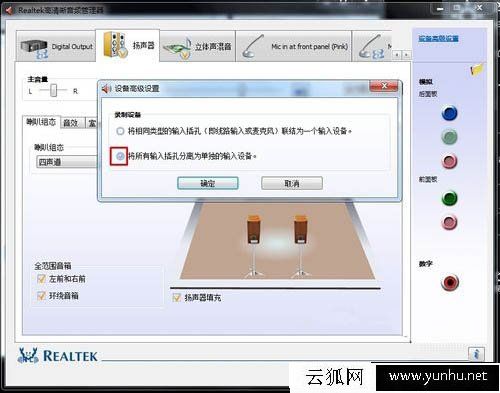Click the blue rear panel jack
The height and width of the screenshot is (393, 500).
point(449,113)
